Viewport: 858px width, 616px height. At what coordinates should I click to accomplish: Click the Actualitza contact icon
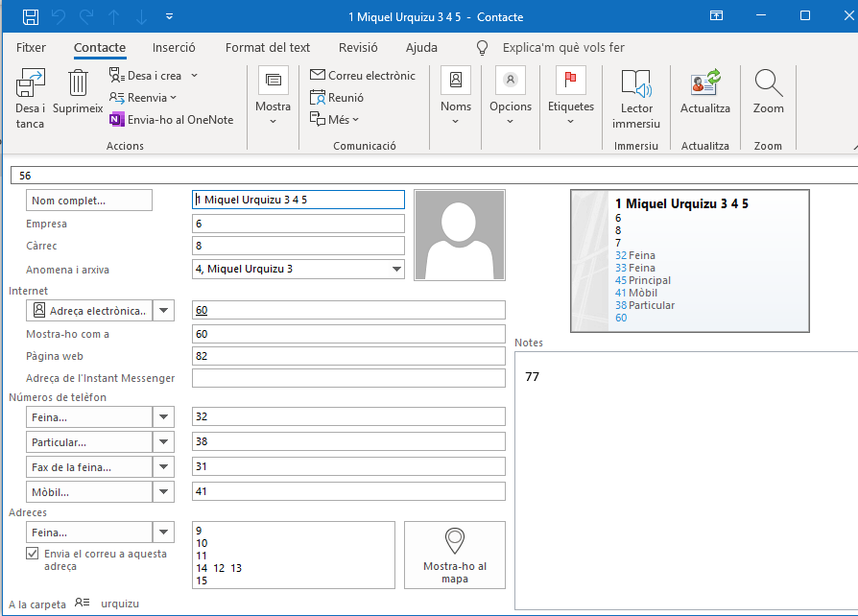coord(704,84)
